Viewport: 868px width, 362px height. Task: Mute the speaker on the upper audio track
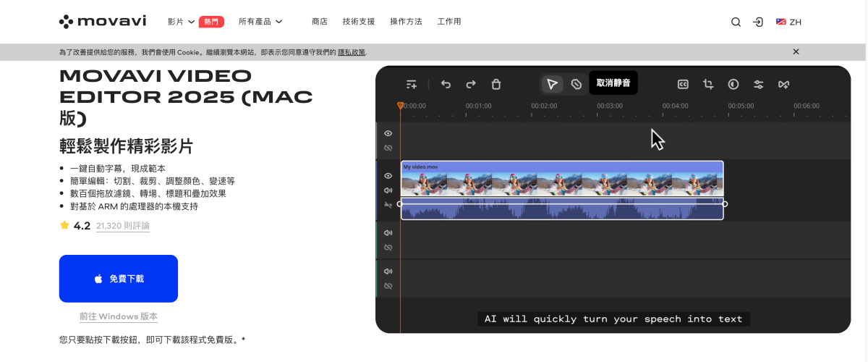click(x=388, y=232)
